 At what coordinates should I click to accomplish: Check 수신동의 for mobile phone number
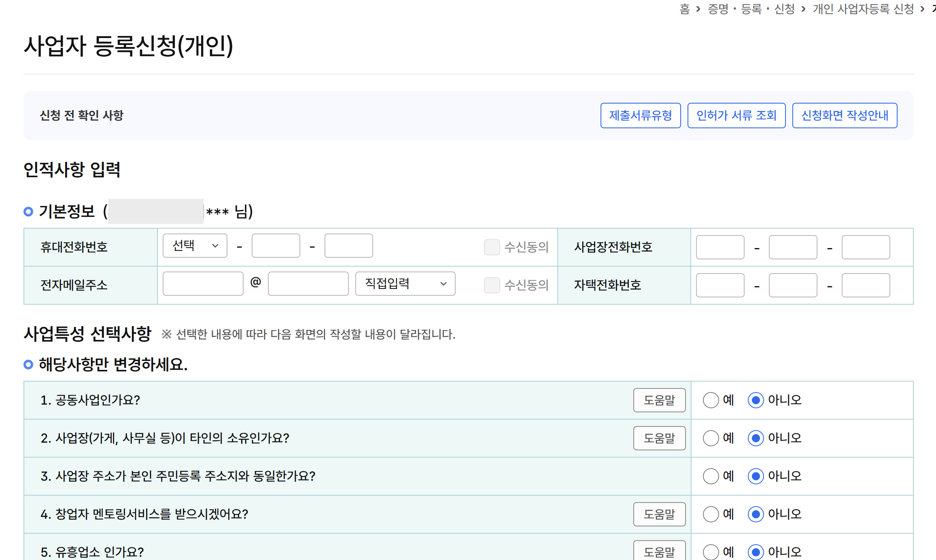(492, 247)
